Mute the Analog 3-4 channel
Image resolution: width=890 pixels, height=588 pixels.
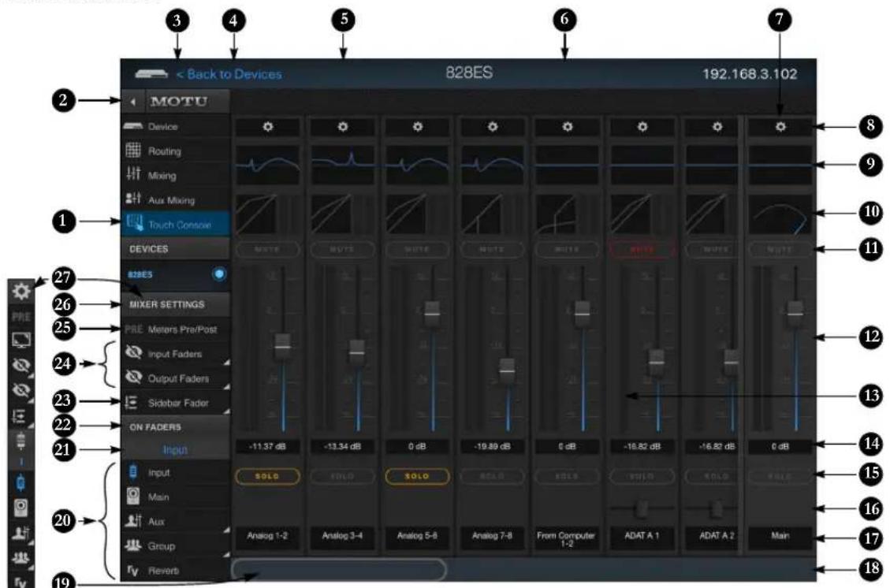(x=342, y=249)
